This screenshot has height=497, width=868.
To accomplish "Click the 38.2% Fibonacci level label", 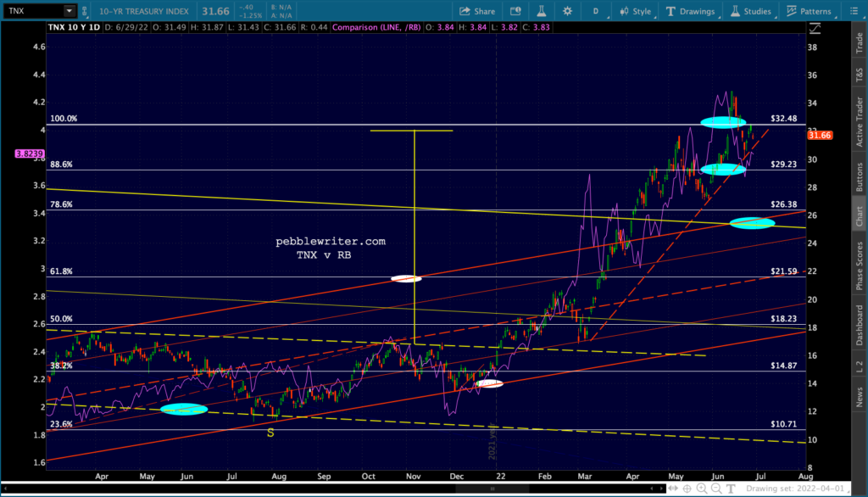I will [x=61, y=366].
